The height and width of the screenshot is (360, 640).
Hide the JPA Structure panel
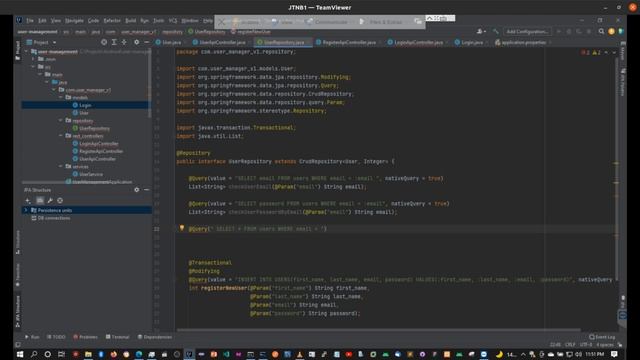[147, 190]
